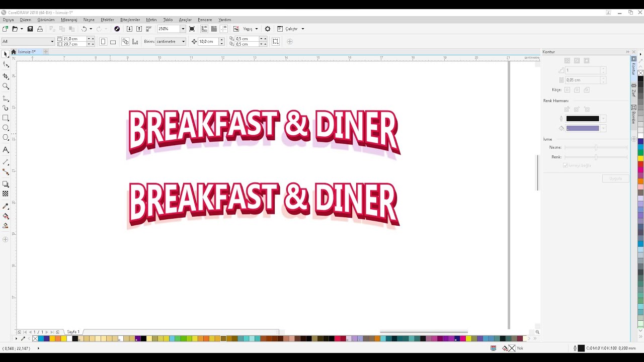Open contour outline color dropdown arrow
Viewport: 644px width, 362px height.
click(x=603, y=119)
